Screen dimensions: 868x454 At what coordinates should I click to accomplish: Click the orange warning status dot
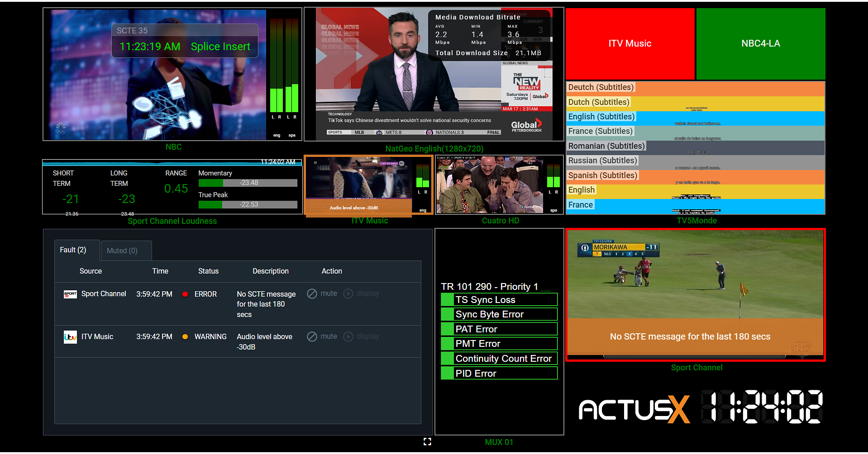185,336
